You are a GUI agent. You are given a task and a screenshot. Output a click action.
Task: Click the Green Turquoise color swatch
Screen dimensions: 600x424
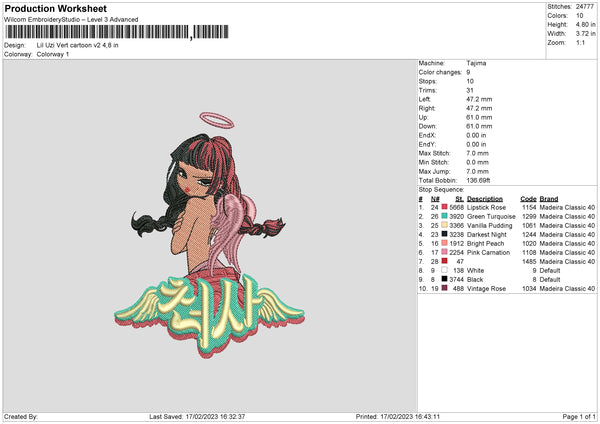(444, 216)
